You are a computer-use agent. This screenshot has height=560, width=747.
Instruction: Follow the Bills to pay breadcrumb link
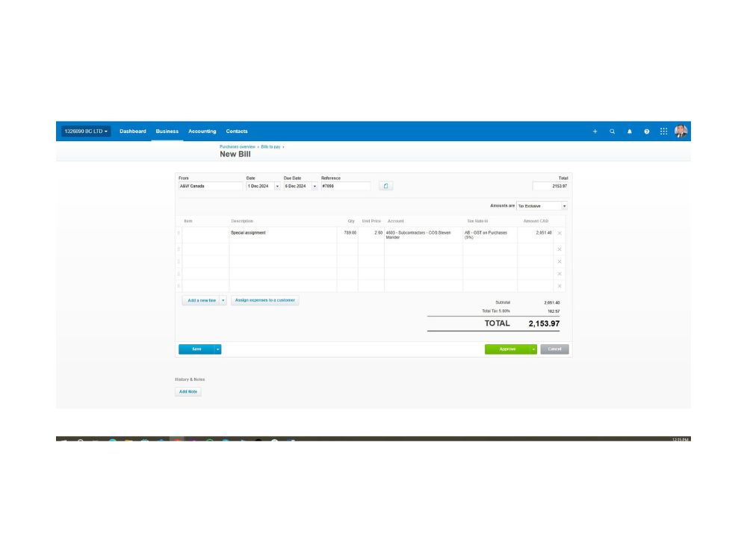270,146
